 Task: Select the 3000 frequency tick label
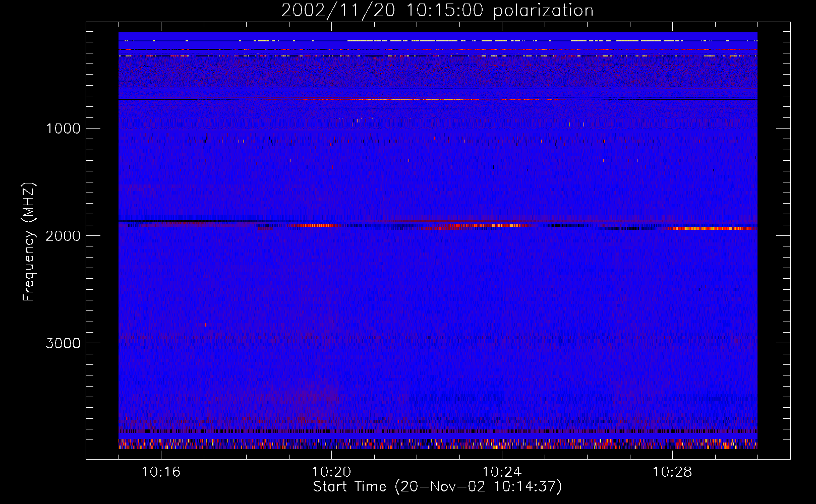point(63,343)
